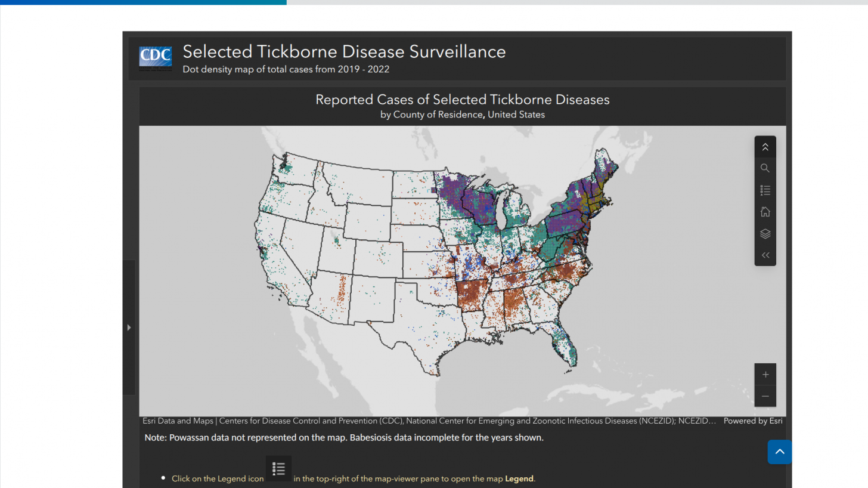
Task: Collapse toolbar using double left chevron
Action: pyautogui.click(x=765, y=255)
